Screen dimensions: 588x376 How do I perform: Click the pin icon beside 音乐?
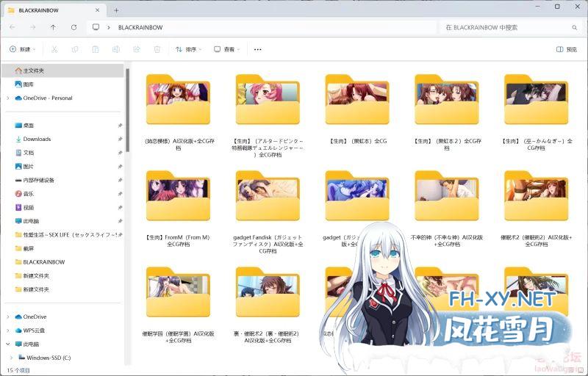120,194
